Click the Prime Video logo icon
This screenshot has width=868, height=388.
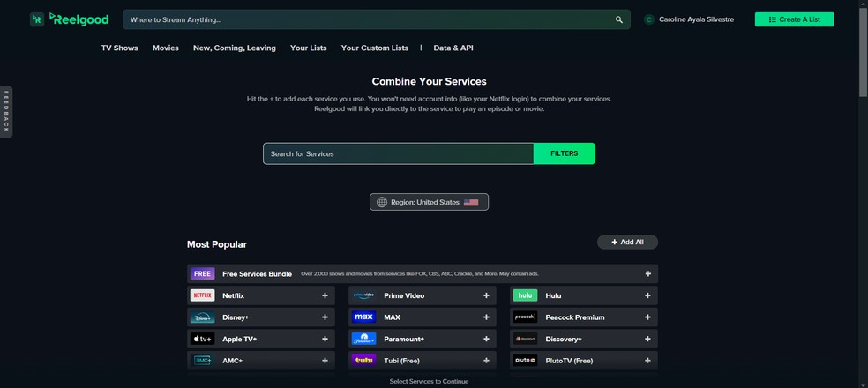[363, 295]
